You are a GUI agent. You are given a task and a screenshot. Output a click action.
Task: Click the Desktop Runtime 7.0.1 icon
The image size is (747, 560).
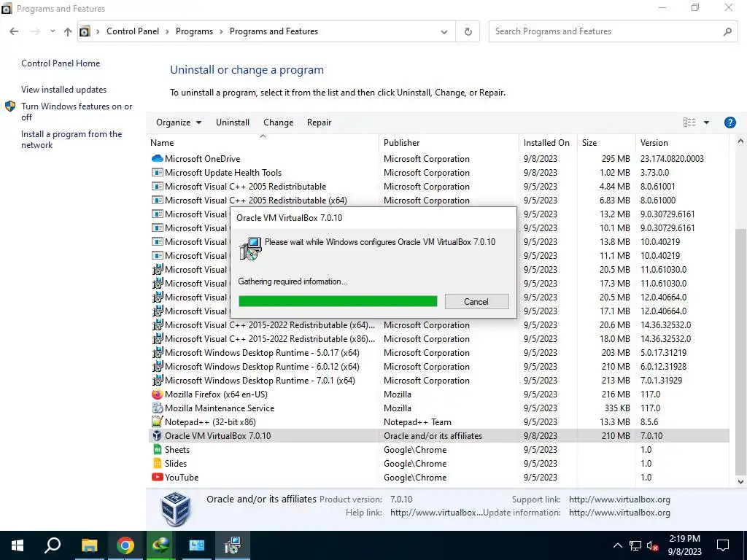[x=157, y=381]
